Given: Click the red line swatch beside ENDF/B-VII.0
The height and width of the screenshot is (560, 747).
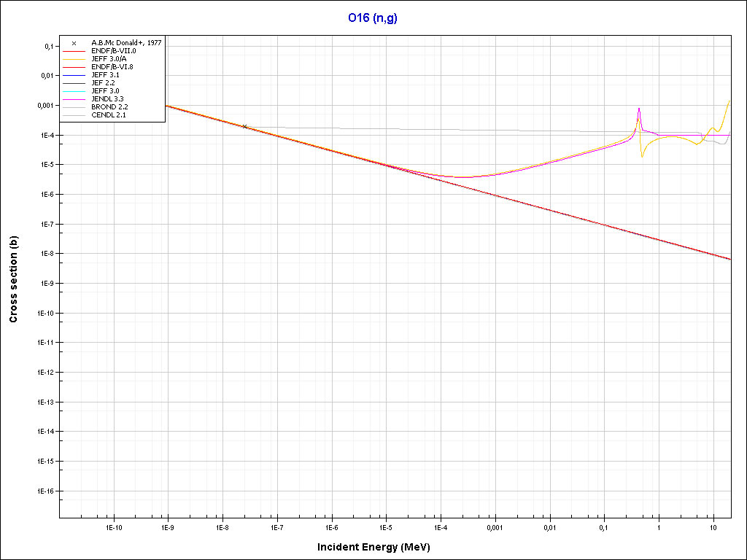Looking at the screenshot, I should pos(74,51).
